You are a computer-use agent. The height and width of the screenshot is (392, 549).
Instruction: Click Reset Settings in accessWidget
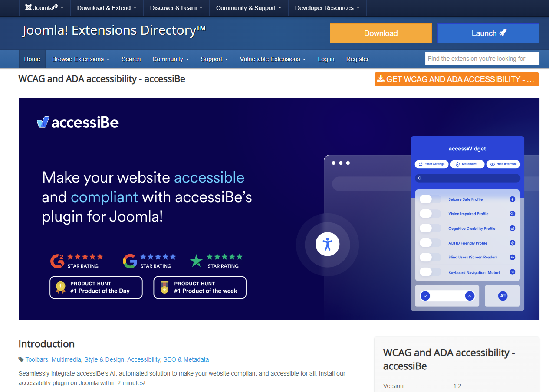point(432,164)
